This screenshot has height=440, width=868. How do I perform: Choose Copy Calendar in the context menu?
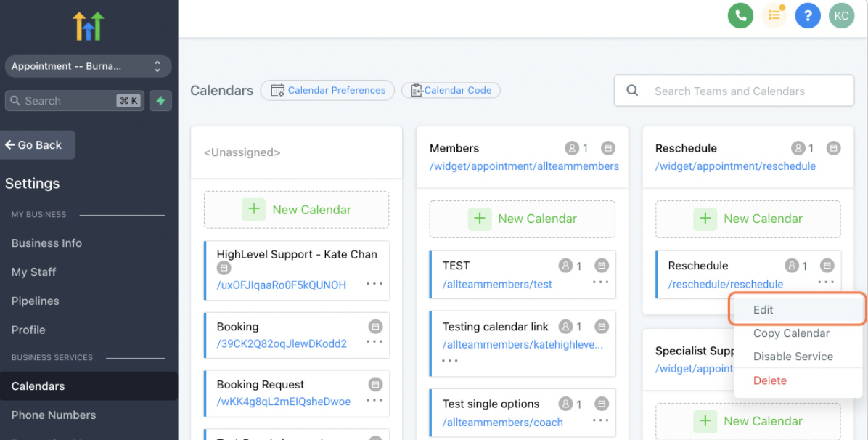(791, 333)
